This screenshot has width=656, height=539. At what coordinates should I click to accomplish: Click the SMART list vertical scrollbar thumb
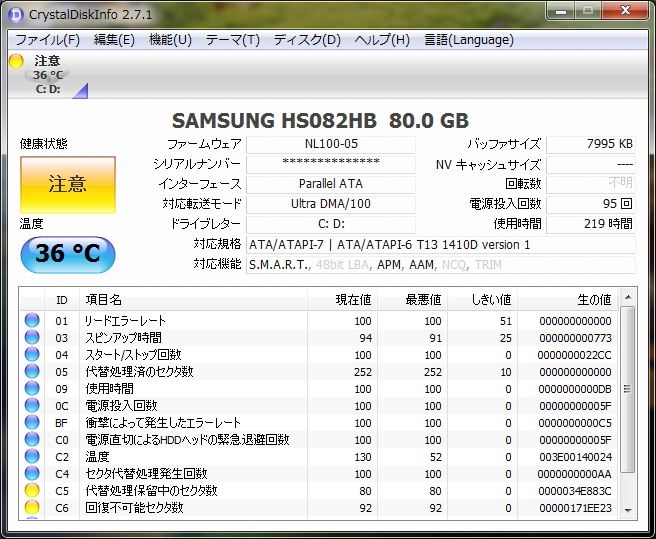pyautogui.click(x=628, y=389)
